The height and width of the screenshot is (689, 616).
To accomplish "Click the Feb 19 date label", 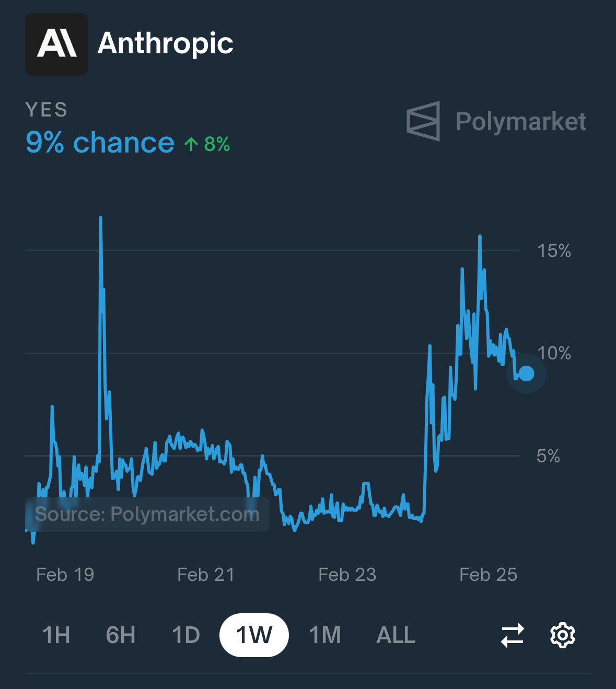I will pyautogui.click(x=65, y=575).
